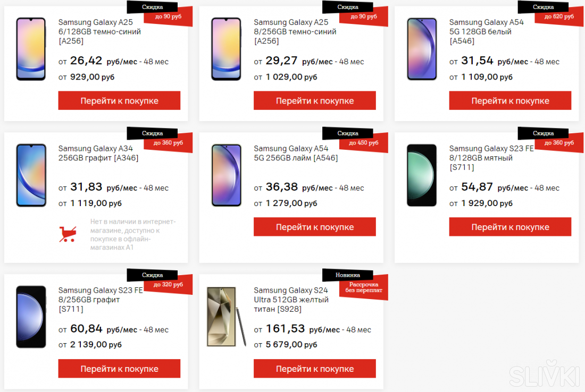Proceed to buy Galaxy A54 256GB lime

pos(314,227)
